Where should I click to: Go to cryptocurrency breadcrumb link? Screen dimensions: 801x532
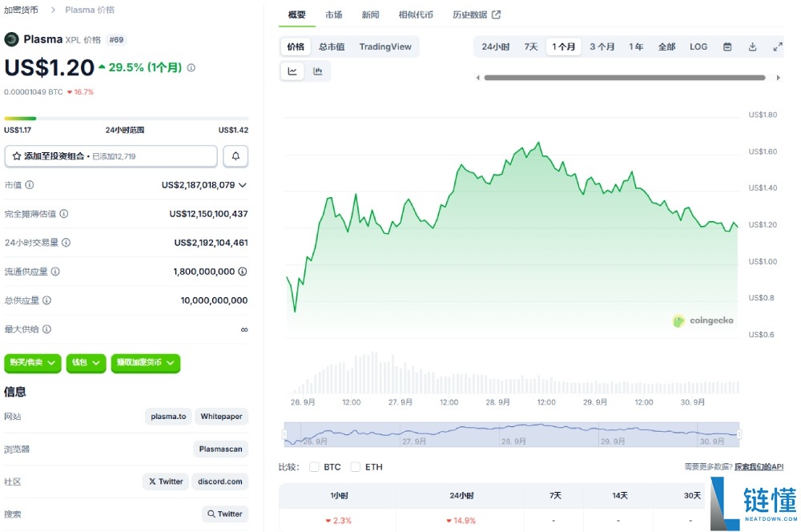[21, 10]
